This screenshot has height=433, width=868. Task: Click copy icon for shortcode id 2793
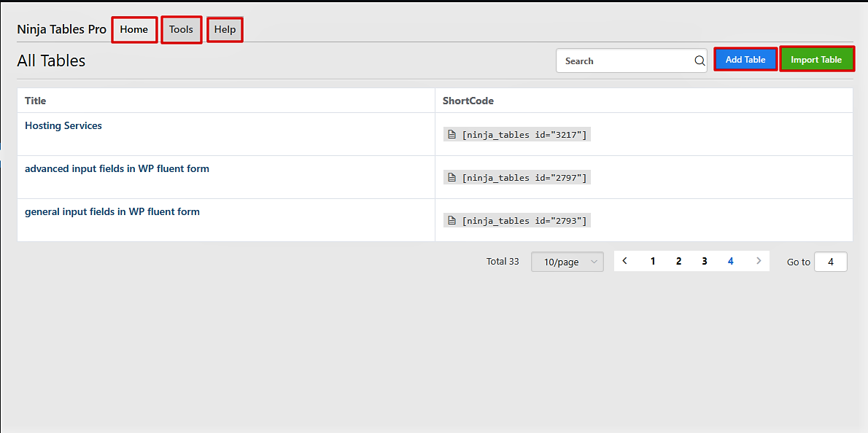452,221
